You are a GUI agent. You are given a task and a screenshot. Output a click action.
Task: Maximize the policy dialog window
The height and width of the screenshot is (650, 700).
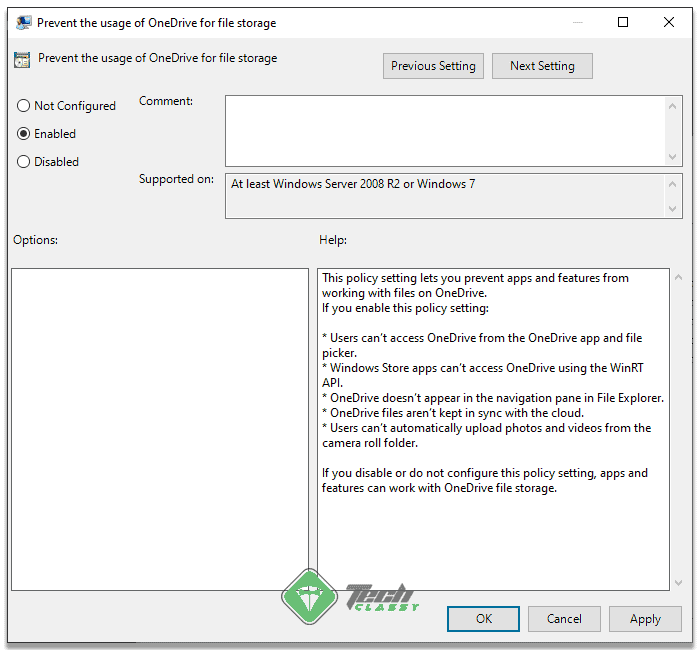point(623,22)
